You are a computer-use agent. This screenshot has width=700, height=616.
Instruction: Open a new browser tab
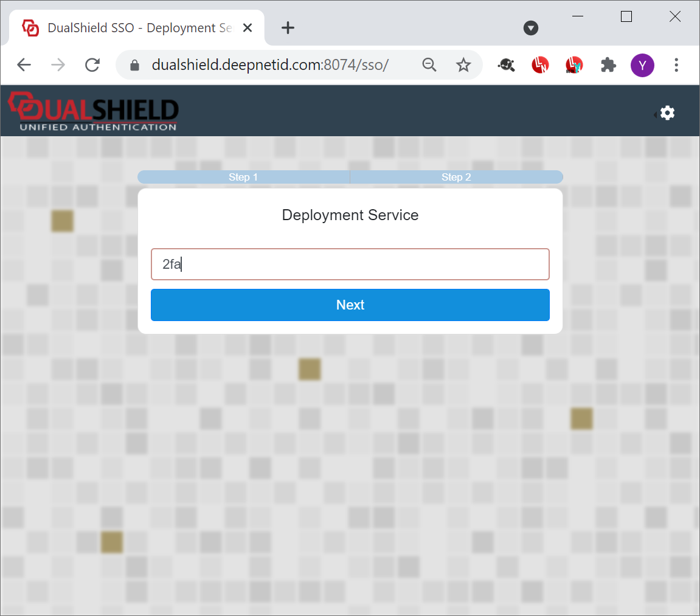pos(288,28)
